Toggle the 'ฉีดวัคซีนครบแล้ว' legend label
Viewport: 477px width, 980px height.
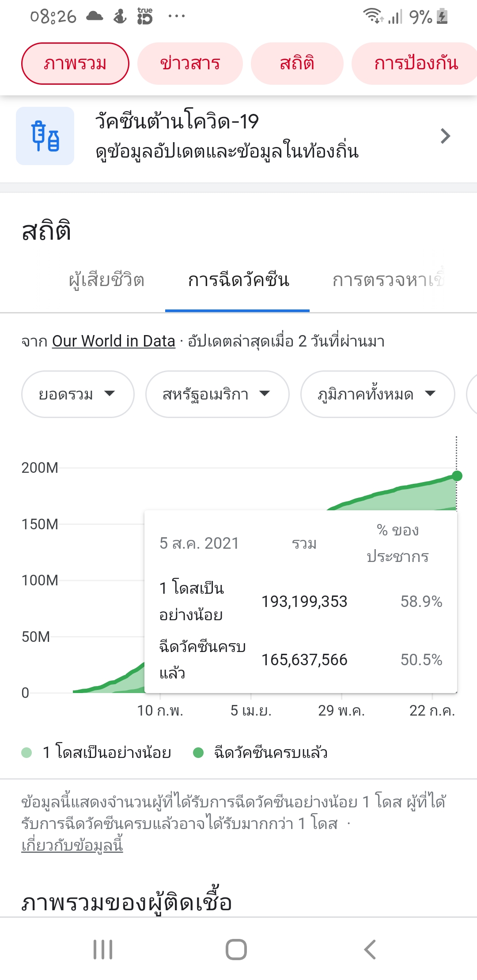(x=270, y=753)
